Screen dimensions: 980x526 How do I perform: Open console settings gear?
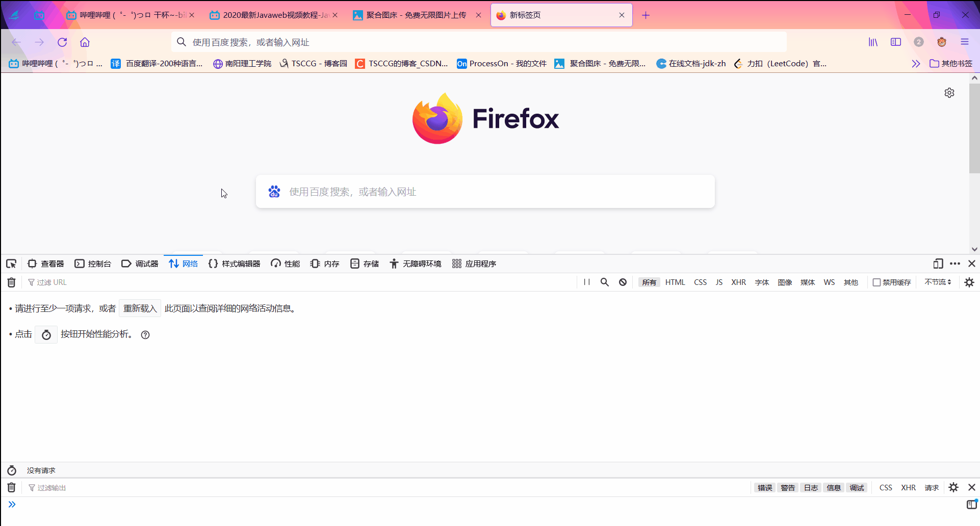[x=953, y=488]
